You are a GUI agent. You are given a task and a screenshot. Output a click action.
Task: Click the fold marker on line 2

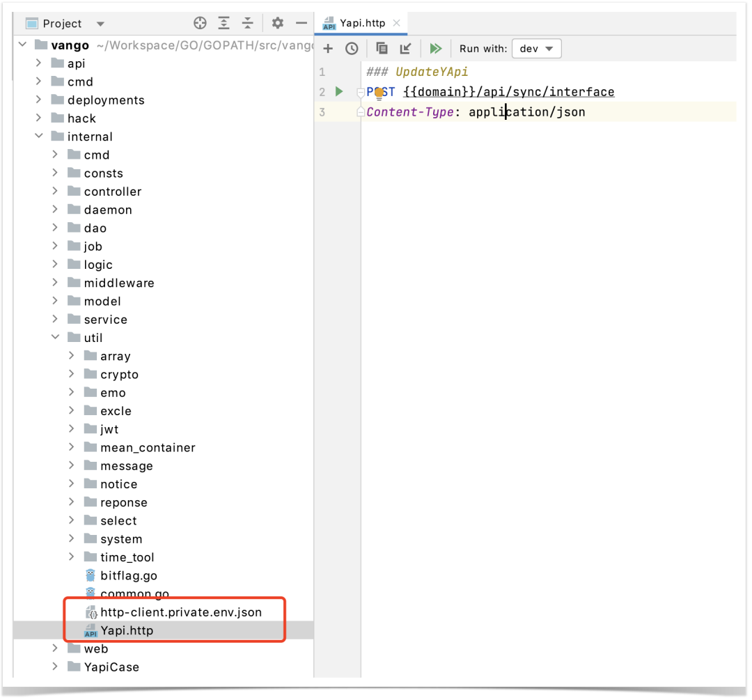[361, 91]
